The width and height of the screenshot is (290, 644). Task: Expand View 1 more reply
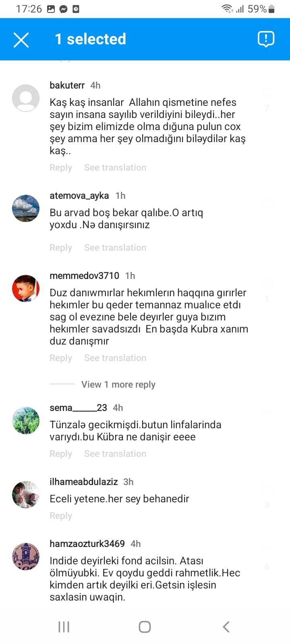tap(118, 384)
